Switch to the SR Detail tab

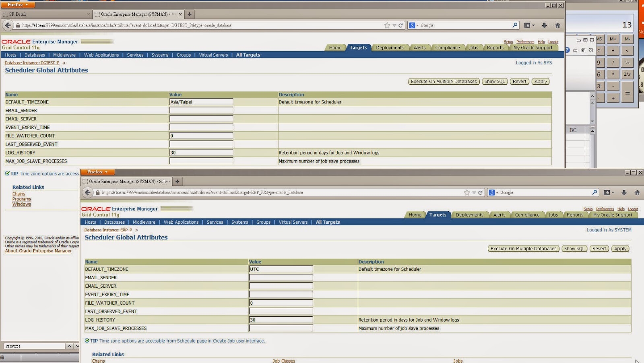tap(46, 14)
